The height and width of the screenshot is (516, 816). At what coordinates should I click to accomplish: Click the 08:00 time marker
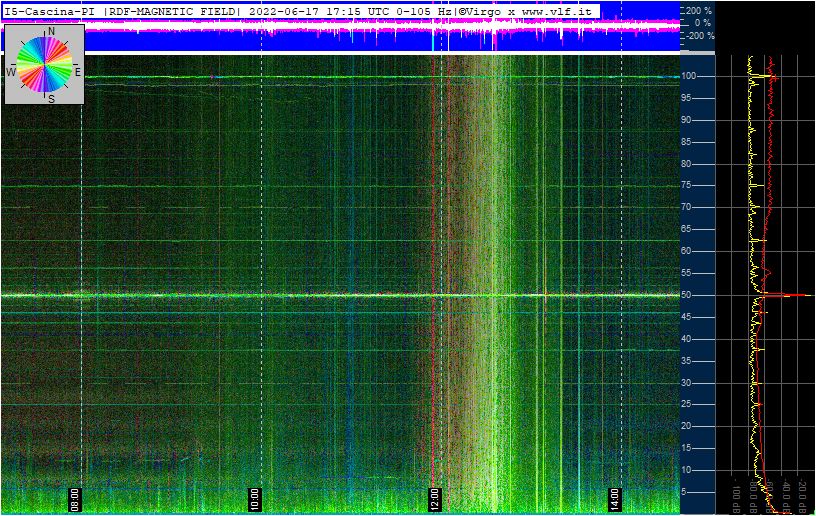pos(75,497)
